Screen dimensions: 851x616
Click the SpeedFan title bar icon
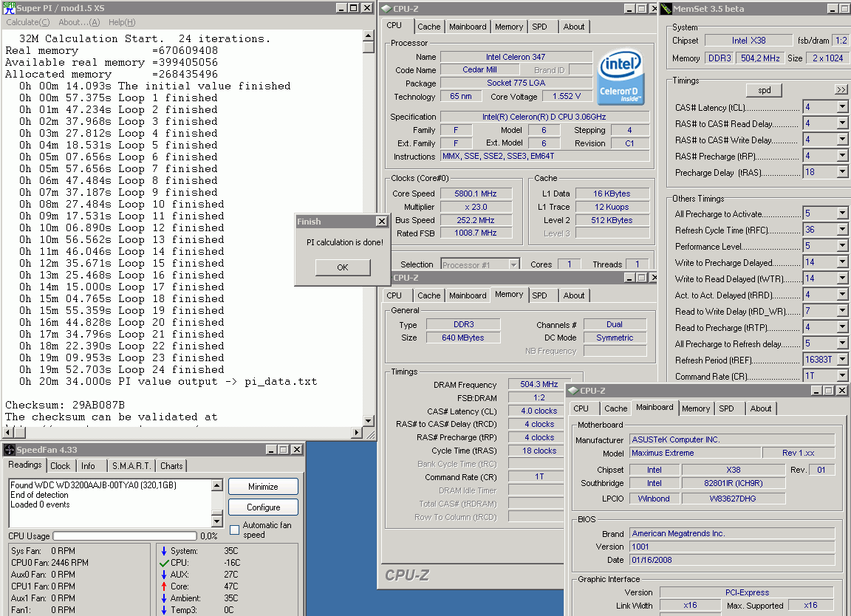[9, 450]
